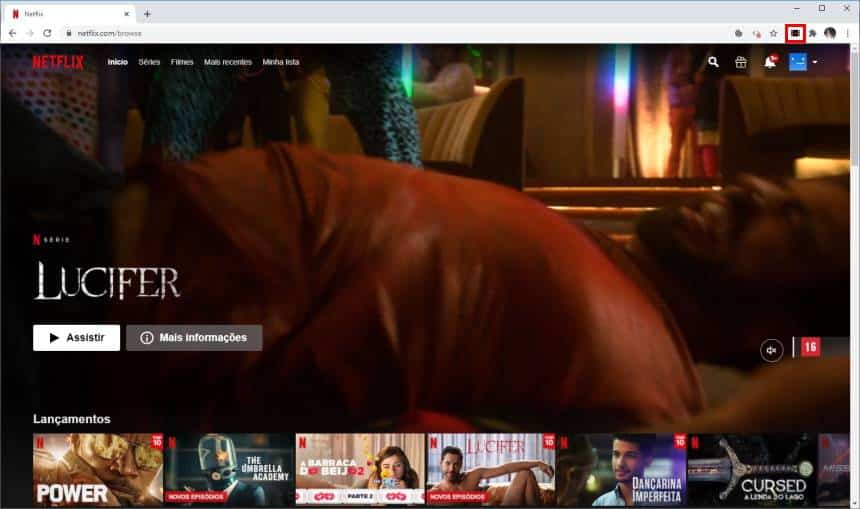Select the Netflix browser tab

tap(69, 14)
